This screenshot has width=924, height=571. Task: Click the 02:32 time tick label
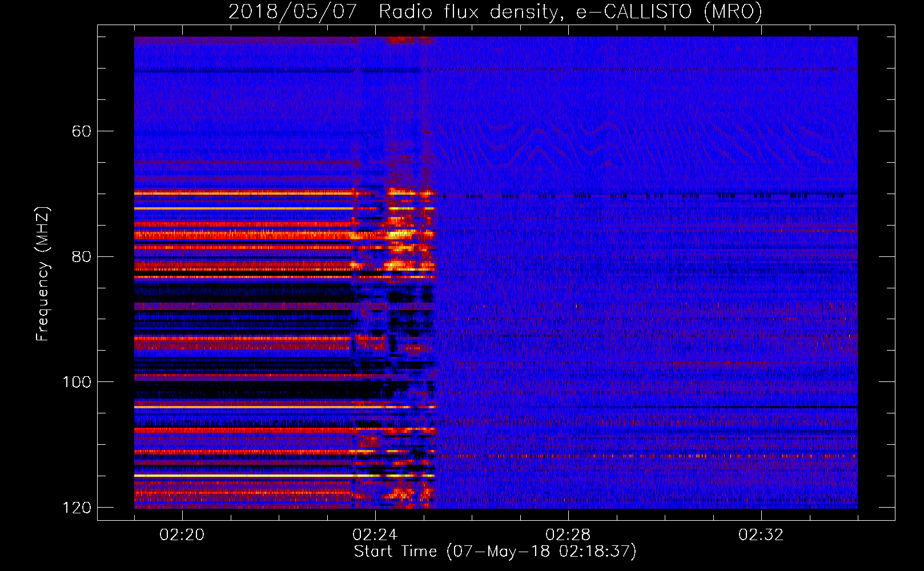[x=761, y=534]
